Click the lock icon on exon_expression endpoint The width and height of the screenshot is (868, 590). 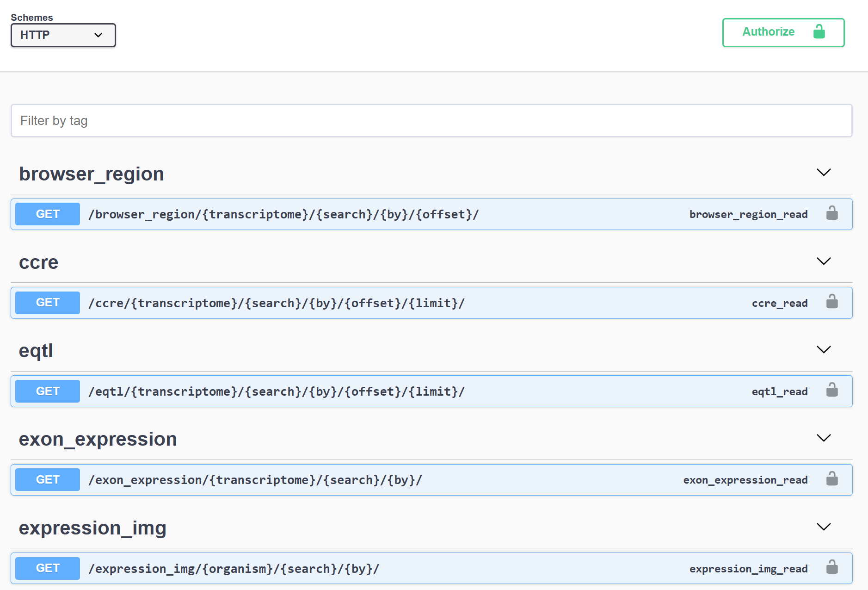coord(832,479)
